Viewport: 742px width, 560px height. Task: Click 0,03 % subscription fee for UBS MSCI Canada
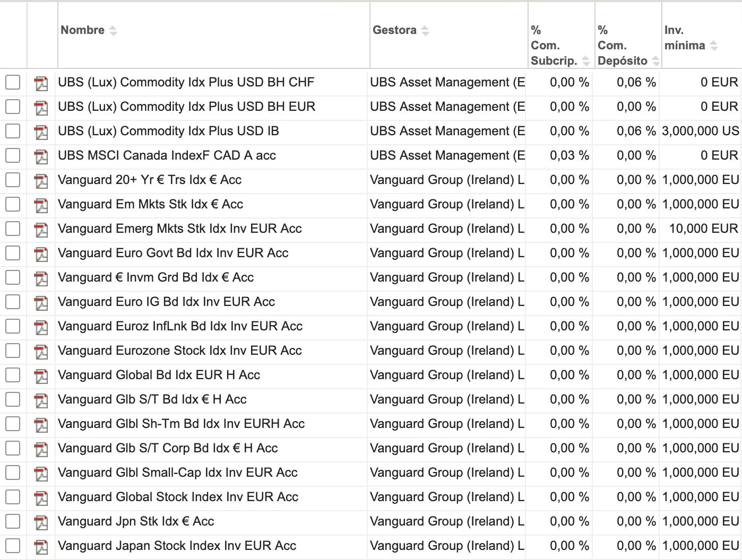pos(570,155)
